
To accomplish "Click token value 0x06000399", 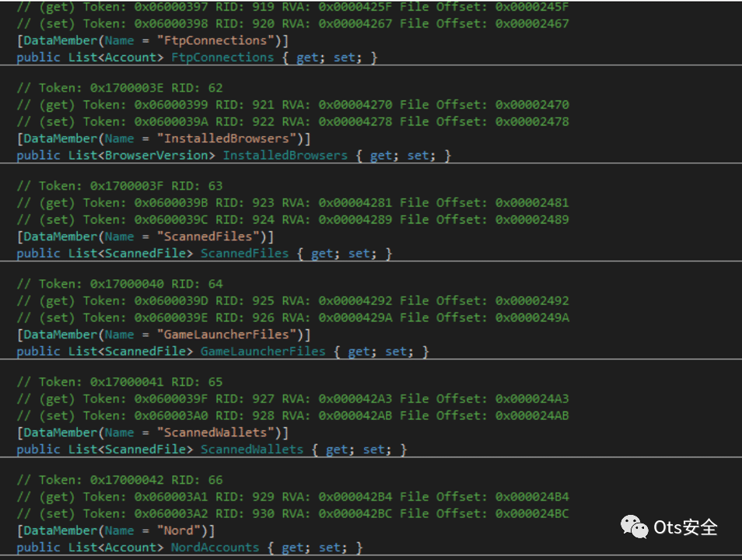I will click(x=171, y=105).
